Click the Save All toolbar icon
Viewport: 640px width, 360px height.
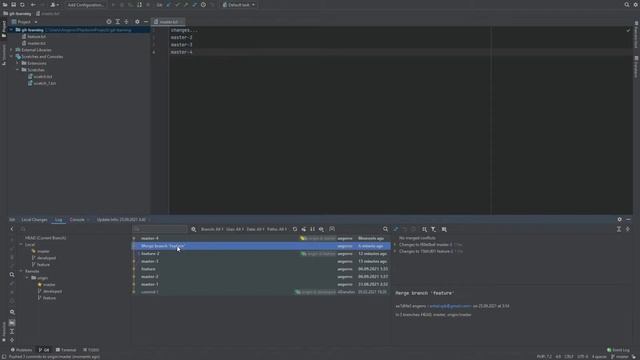coord(13,5)
